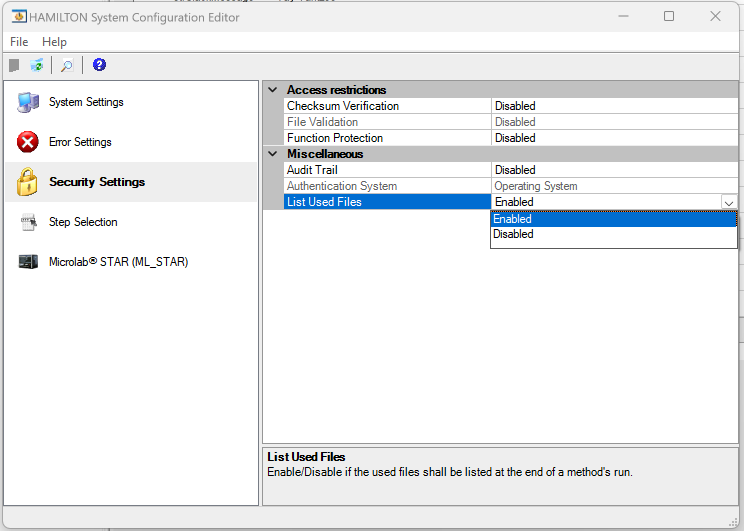Select the System Settings label

[86, 102]
